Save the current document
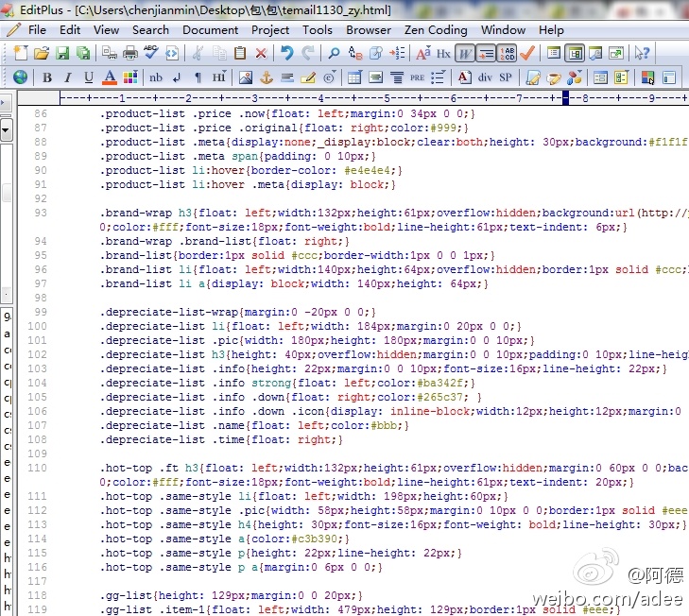This screenshot has height=616, width=689. click(x=62, y=53)
